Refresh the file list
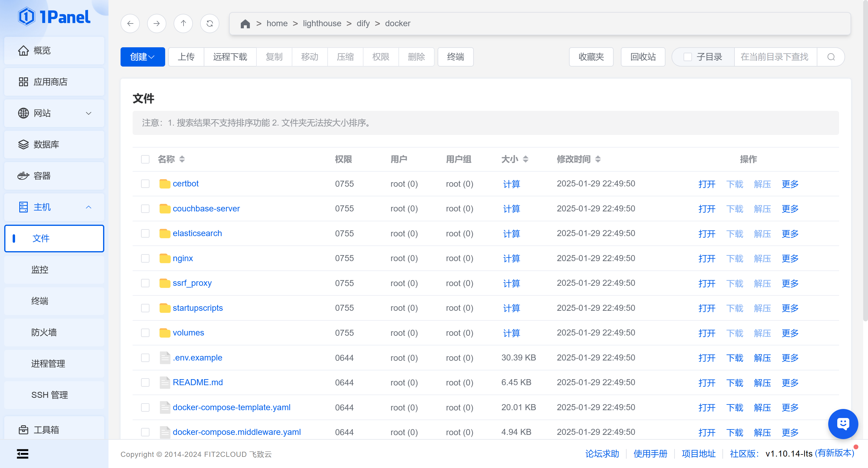 point(209,23)
